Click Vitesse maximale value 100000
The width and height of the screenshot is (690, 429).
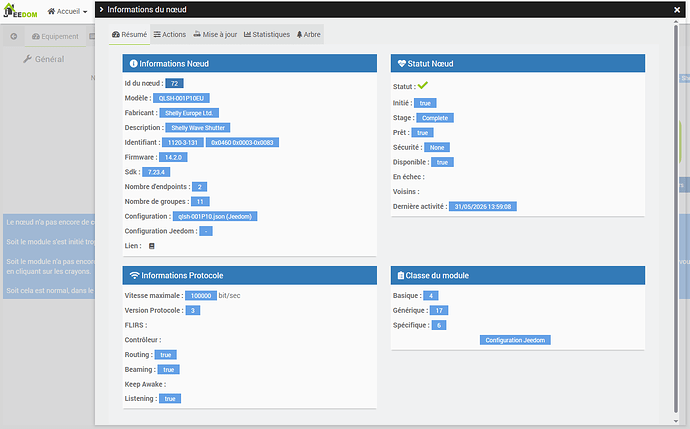click(201, 296)
